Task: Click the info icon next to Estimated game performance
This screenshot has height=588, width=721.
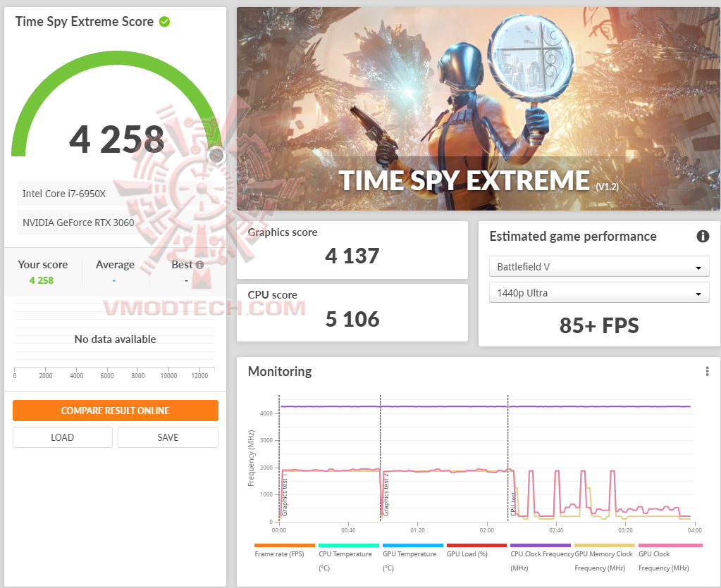Action: [703, 237]
